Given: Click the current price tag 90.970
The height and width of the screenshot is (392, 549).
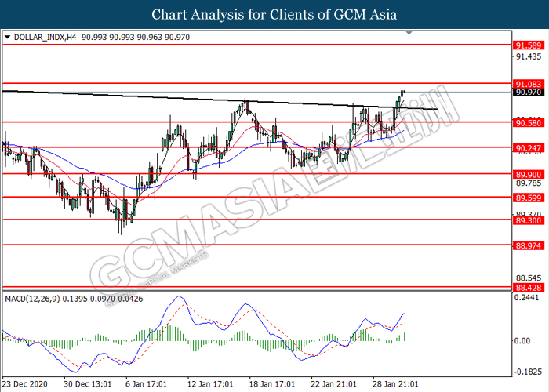Looking at the screenshot, I should (528, 93).
